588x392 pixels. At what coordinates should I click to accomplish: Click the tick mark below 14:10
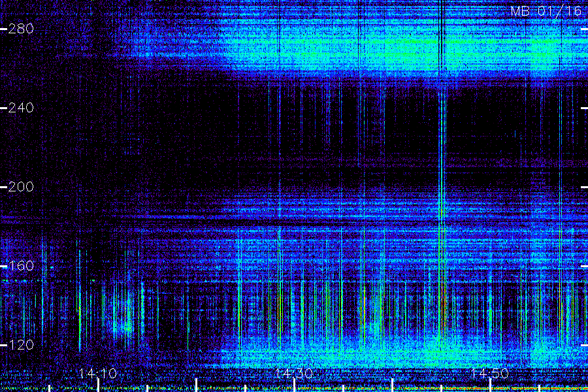(x=98, y=385)
